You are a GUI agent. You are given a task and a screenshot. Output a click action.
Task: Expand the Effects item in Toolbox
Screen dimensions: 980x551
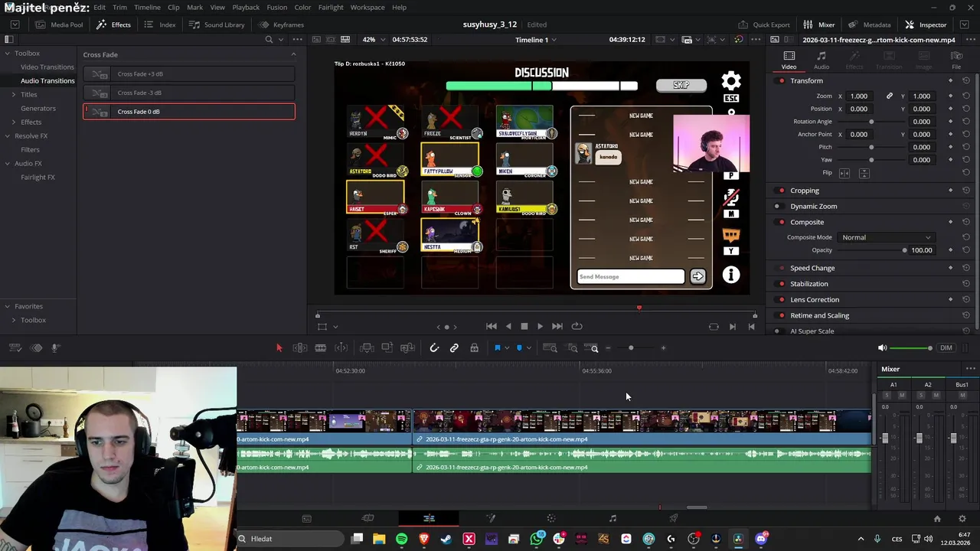pos(13,122)
